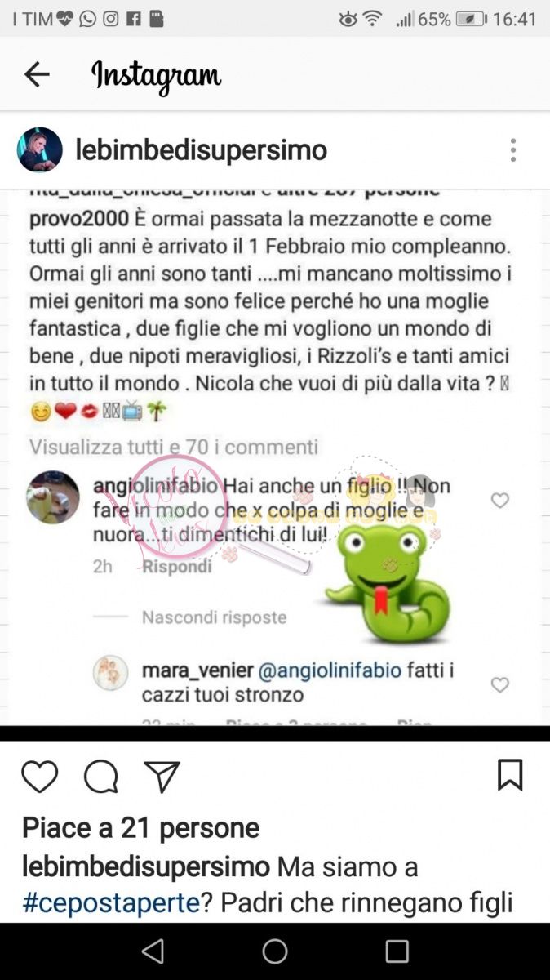Open WhatsApp notification icon in status bar

(87, 19)
